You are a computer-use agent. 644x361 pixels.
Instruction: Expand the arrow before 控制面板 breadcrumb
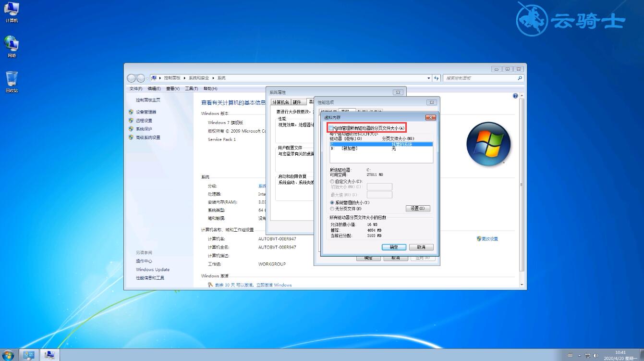(x=160, y=78)
